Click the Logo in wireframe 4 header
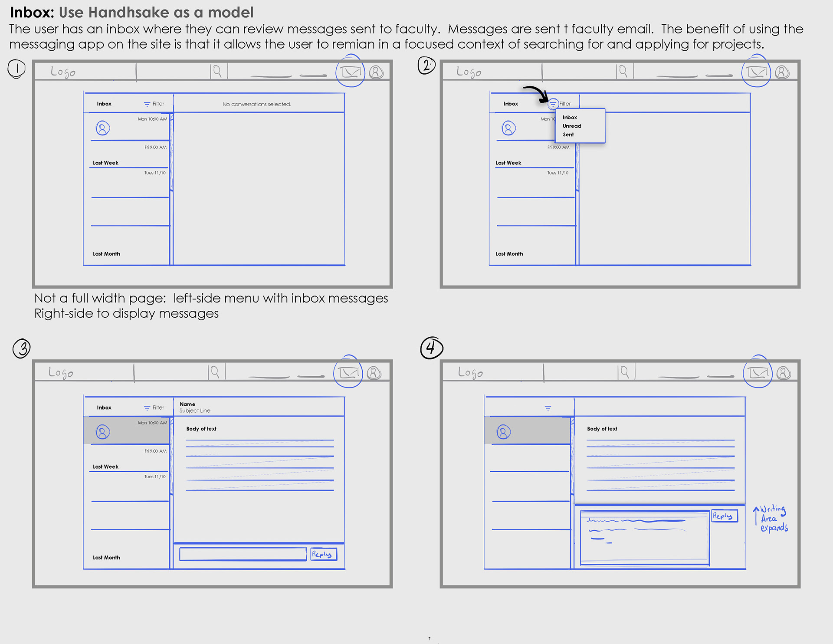 (470, 372)
